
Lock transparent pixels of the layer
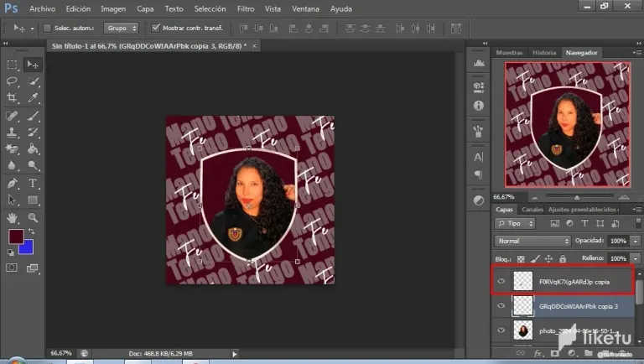[x=521, y=259]
